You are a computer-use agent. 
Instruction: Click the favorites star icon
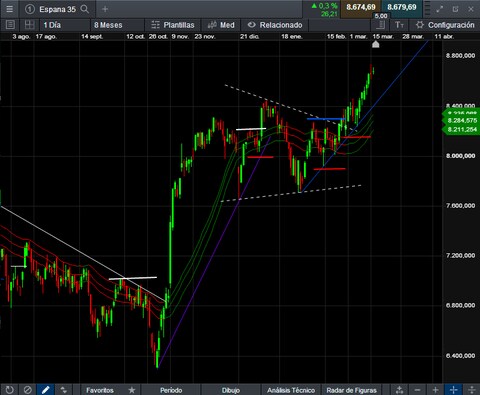pyautogui.click(x=132, y=390)
